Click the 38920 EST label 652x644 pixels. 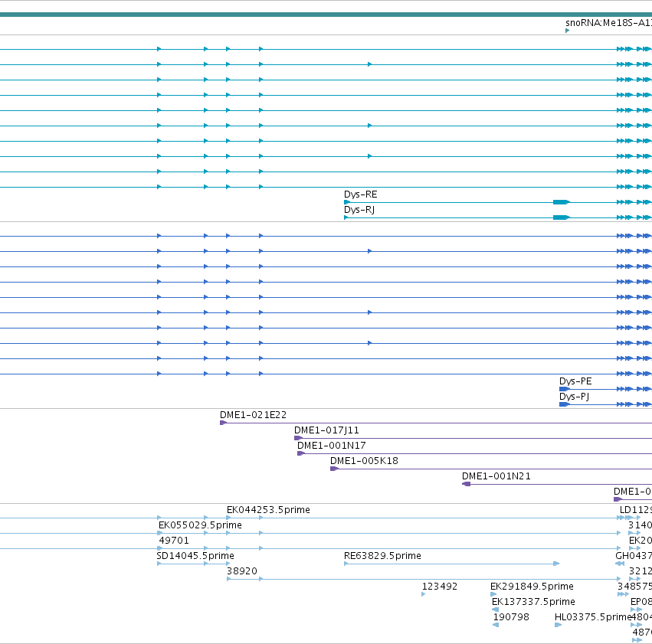(242, 571)
